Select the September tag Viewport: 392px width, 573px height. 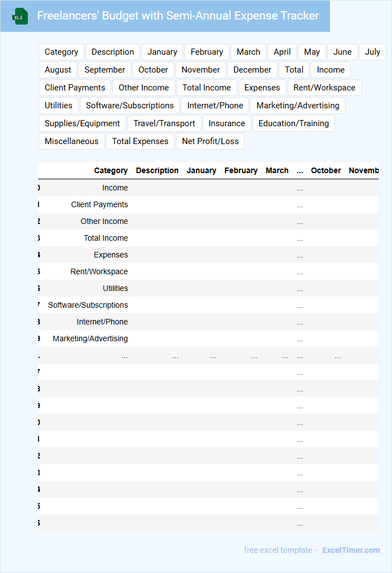(x=104, y=70)
